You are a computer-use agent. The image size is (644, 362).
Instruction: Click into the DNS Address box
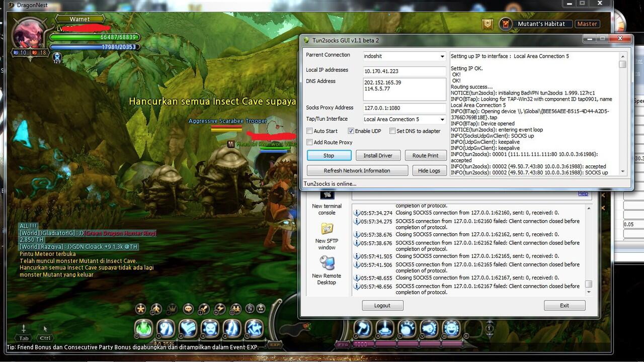point(405,89)
